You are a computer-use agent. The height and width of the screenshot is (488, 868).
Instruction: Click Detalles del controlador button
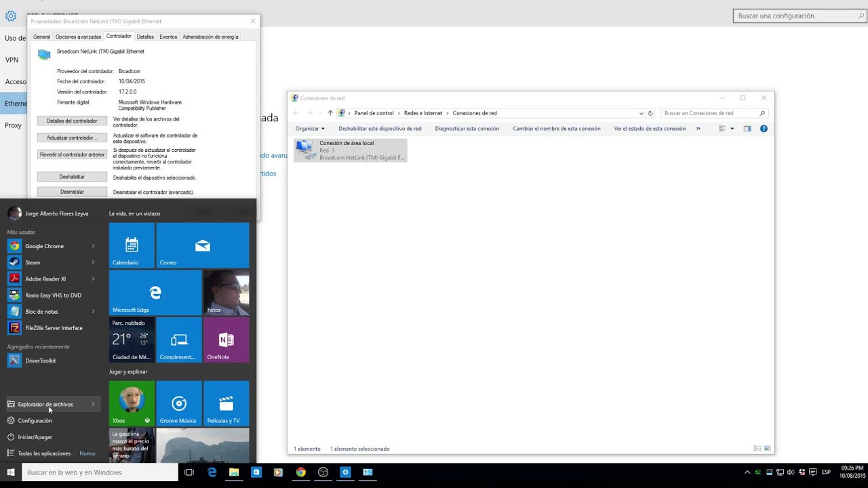[x=72, y=121]
